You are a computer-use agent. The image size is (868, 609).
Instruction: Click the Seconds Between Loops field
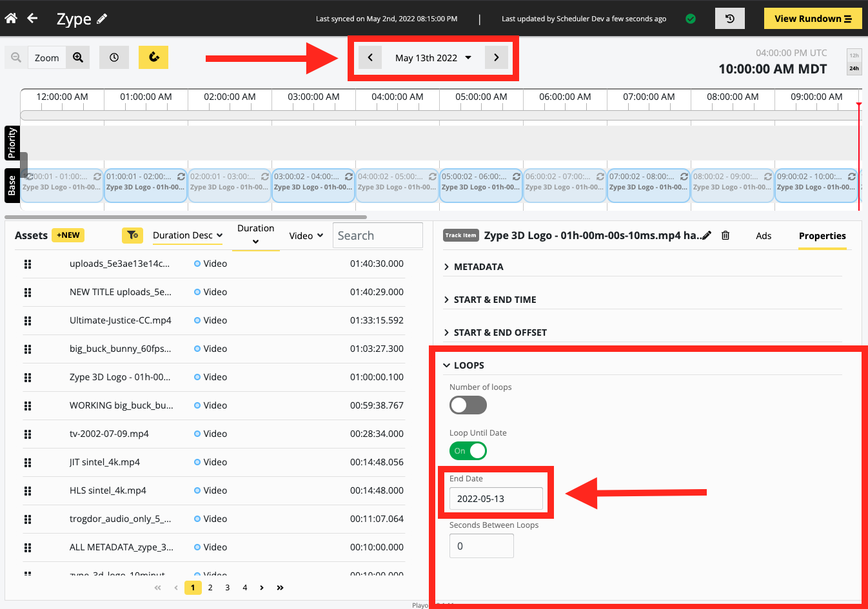tap(482, 546)
